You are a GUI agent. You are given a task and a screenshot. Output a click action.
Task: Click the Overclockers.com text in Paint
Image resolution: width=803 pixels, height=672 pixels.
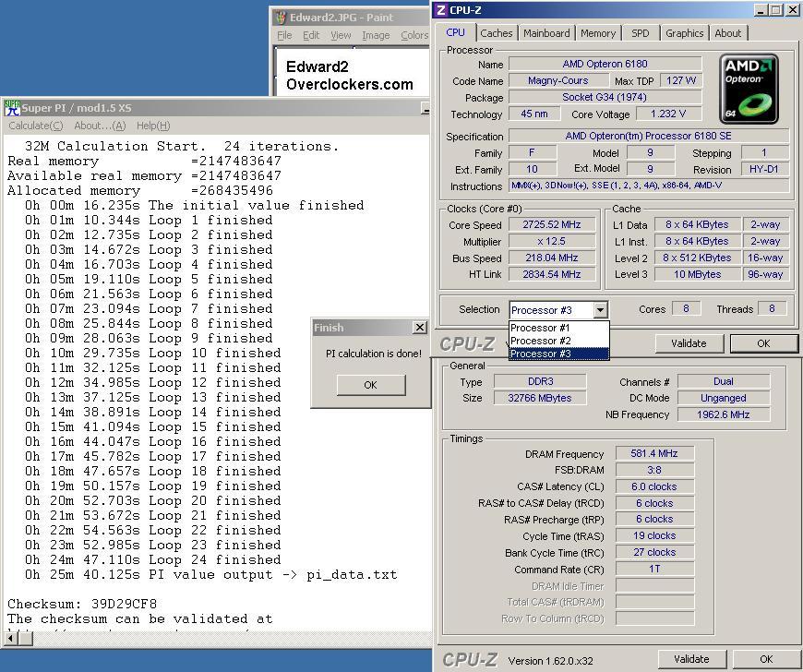(x=349, y=85)
